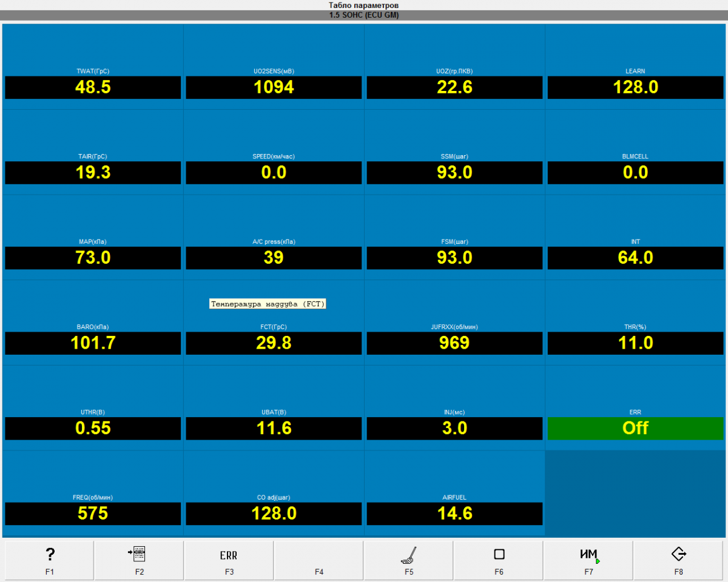Image resolution: width=728 pixels, height=582 pixels.
Task: Select the JUFRXX idle speed value 969
Action: [x=454, y=343]
